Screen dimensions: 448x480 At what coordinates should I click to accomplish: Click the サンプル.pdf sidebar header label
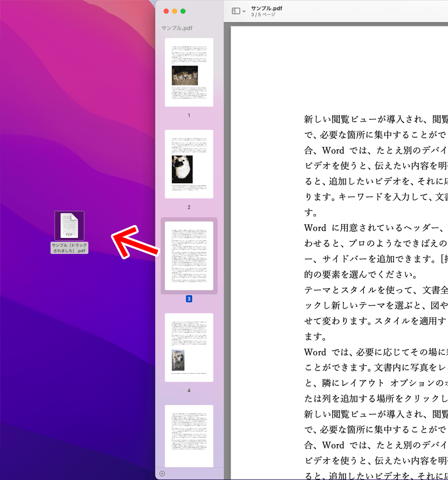pos(177,28)
